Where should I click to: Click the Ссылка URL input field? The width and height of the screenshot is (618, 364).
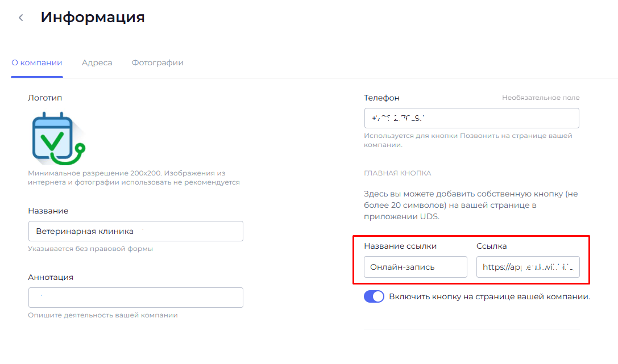coord(528,266)
